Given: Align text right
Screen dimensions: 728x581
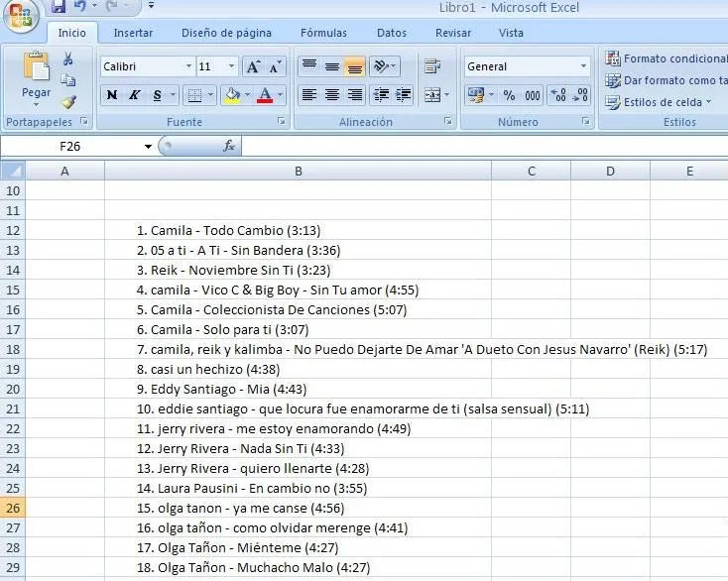Looking at the screenshot, I should tap(355, 95).
